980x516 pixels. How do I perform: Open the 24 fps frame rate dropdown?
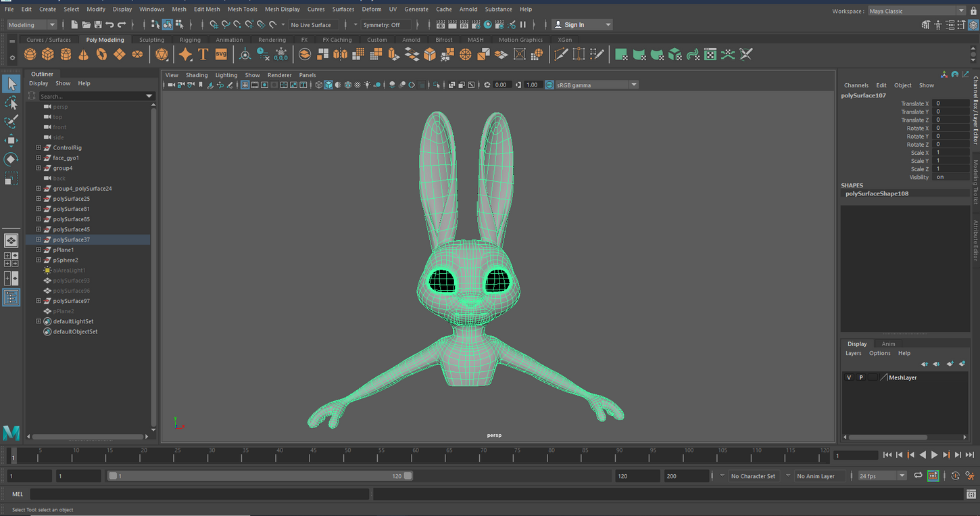[882, 476]
